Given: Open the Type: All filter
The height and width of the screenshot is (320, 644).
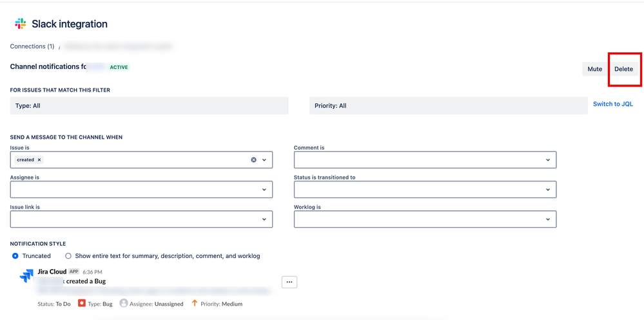Looking at the screenshot, I should [x=149, y=106].
